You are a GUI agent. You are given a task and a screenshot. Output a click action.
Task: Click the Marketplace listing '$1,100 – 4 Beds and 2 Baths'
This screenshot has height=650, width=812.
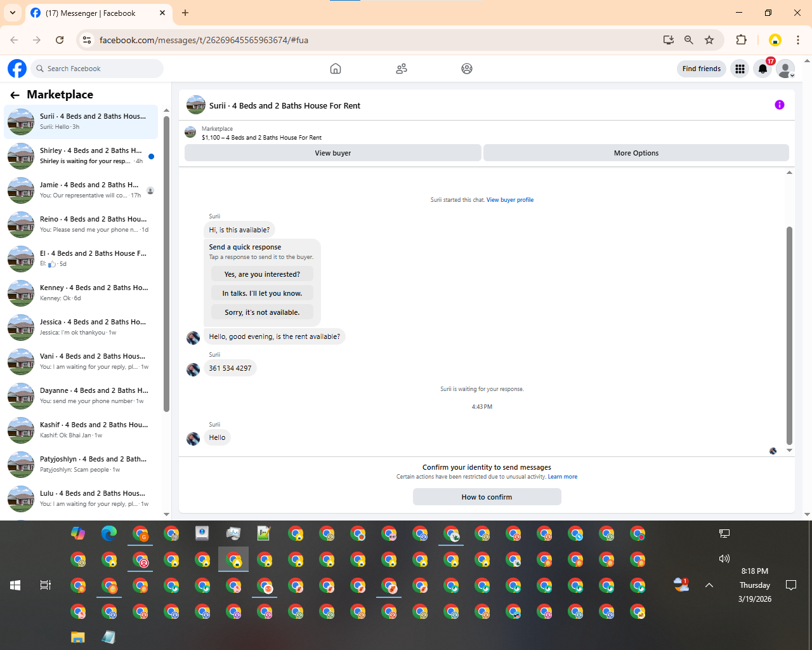tap(261, 138)
